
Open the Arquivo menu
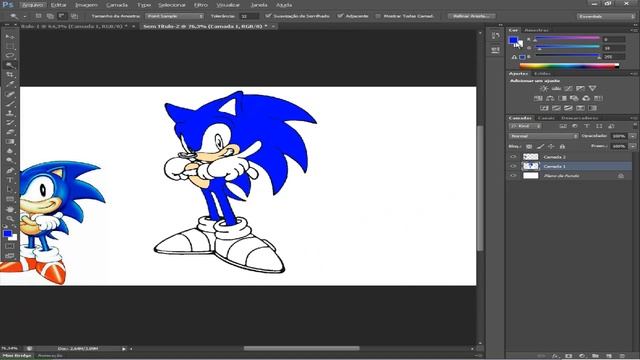(33, 5)
